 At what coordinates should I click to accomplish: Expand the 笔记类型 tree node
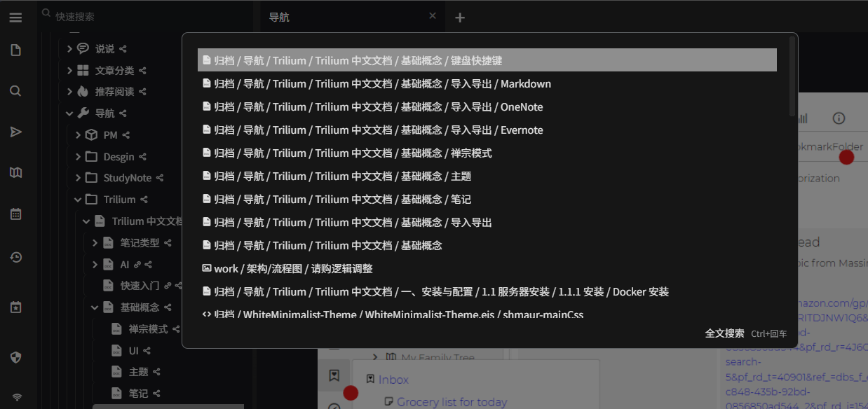[x=95, y=243]
